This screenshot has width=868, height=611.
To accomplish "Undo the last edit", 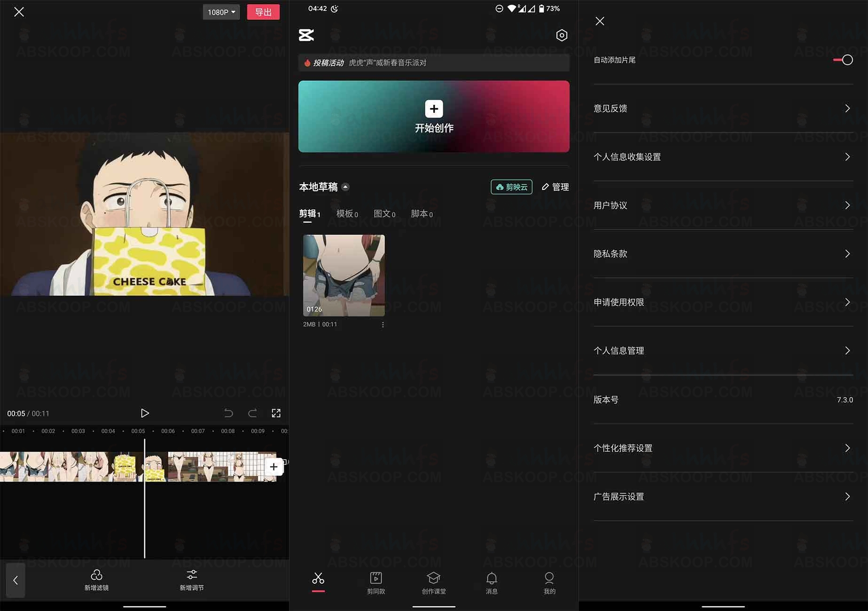I will click(228, 413).
